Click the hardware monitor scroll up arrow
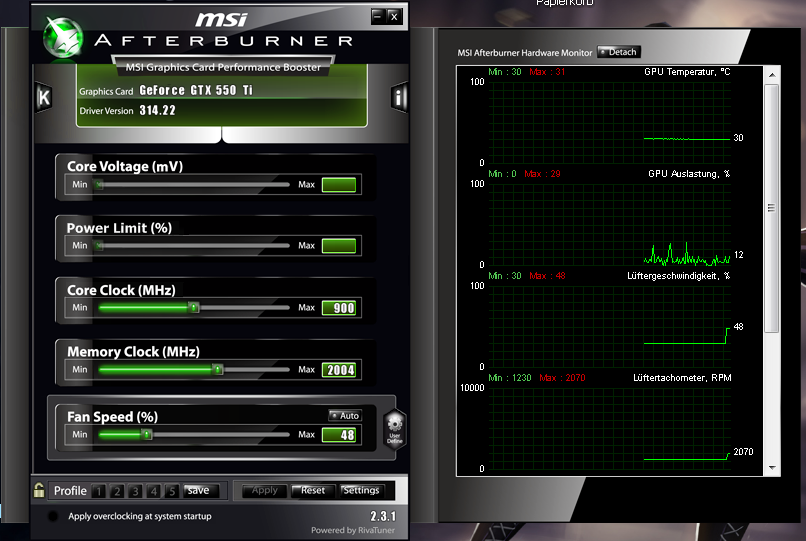The image size is (806, 541). pyautogui.click(x=772, y=75)
